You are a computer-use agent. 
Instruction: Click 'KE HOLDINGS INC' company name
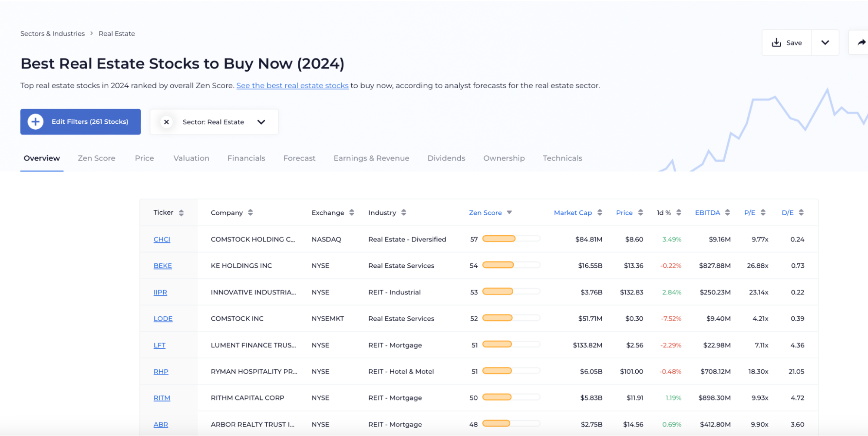click(x=241, y=266)
